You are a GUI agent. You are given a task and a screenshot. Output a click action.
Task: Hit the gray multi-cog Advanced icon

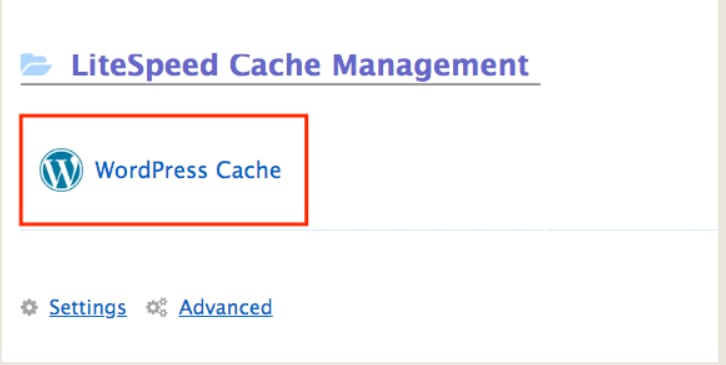(x=157, y=308)
